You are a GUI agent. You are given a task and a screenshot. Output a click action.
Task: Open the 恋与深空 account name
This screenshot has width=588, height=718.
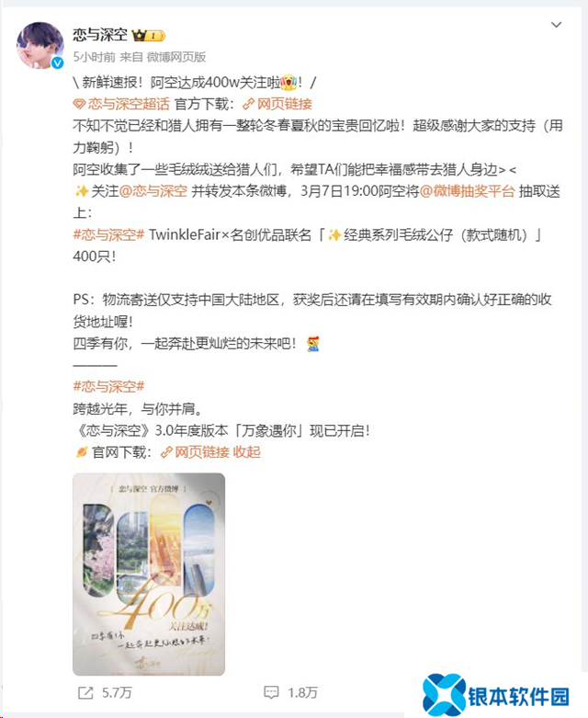point(100,35)
